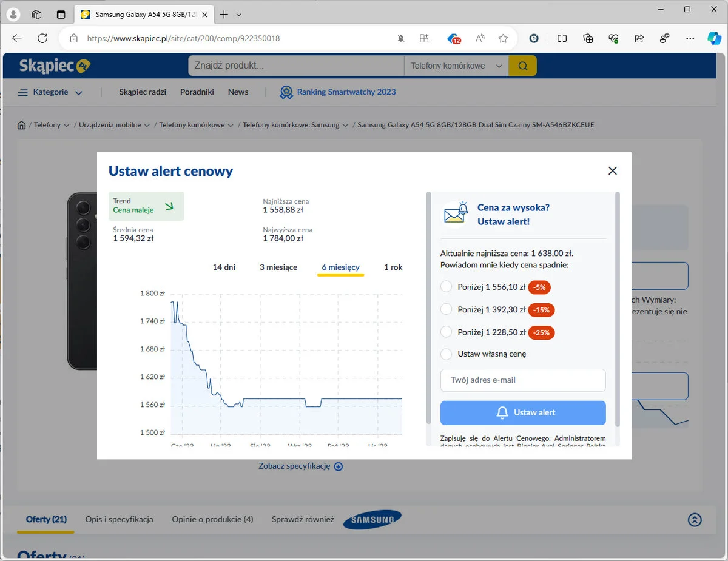Click the Skąpiec logo
Screen dimensions: 728x561
point(55,66)
